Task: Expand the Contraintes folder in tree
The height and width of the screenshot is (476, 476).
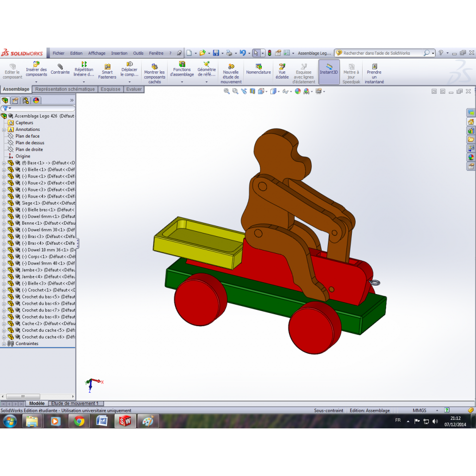Action: click(4, 344)
